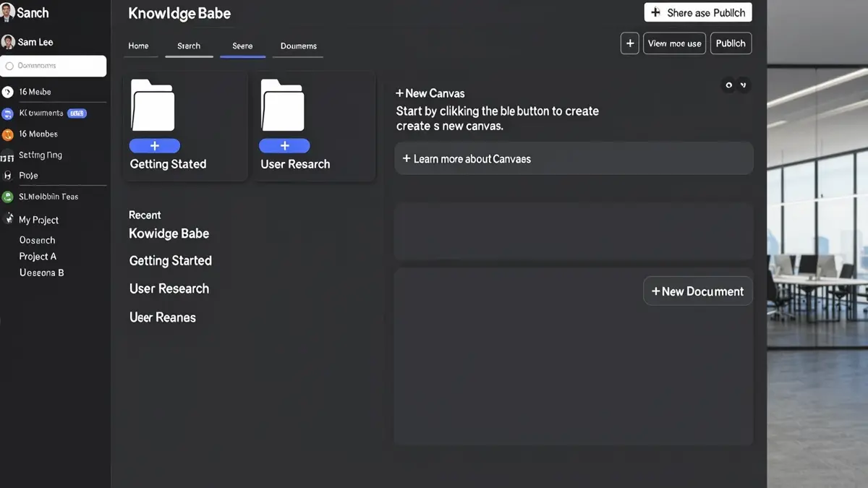Click the "Knowledge Babe" page title

pos(179,14)
